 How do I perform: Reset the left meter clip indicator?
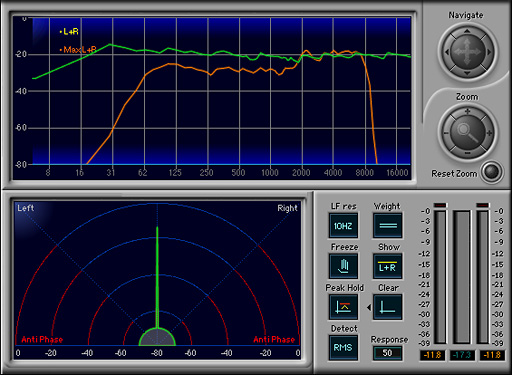coord(440,205)
